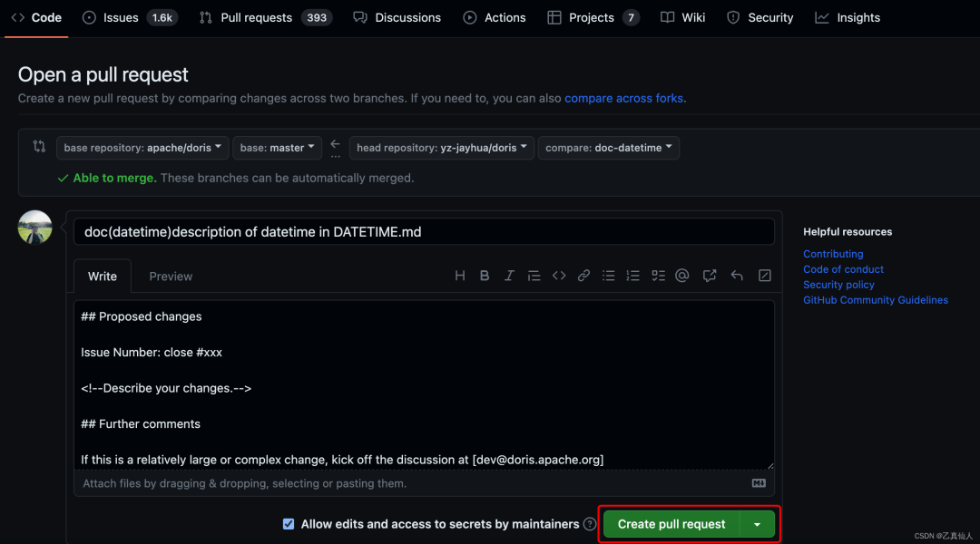Screen dimensions: 980x544
Task: Mention a user with the @ icon
Action: pyautogui.click(x=682, y=276)
